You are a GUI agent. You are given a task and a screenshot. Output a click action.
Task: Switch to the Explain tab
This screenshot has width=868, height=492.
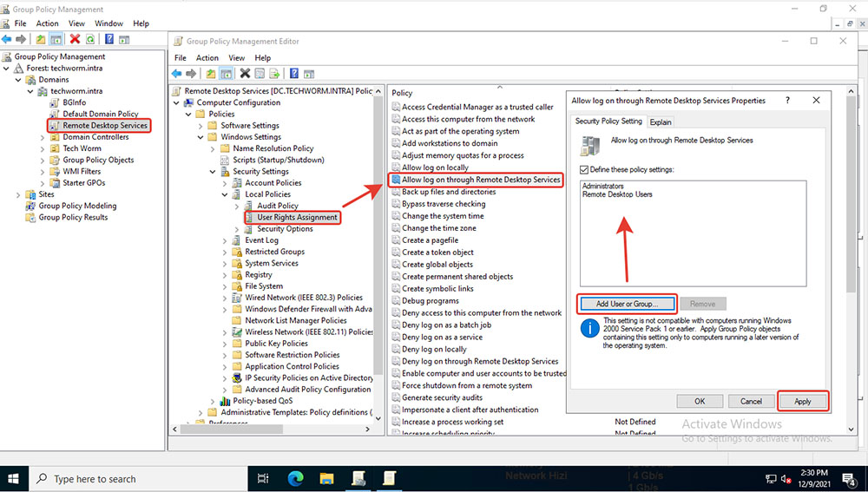point(661,122)
